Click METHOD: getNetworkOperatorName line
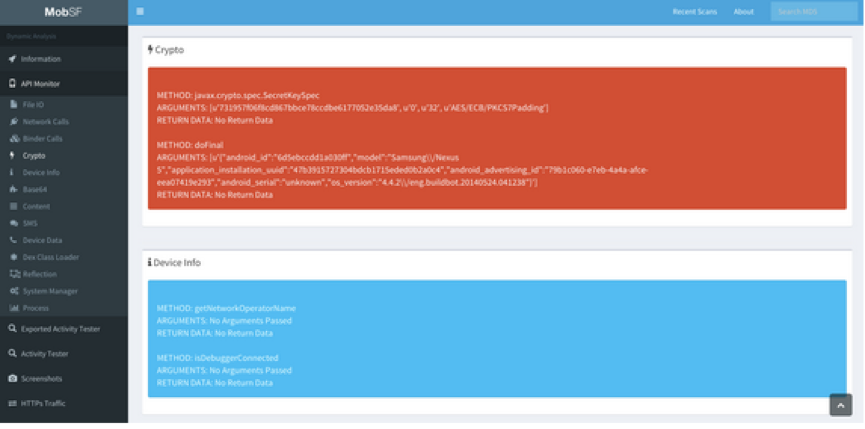Viewport: 865px width, 429px height. (x=226, y=308)
